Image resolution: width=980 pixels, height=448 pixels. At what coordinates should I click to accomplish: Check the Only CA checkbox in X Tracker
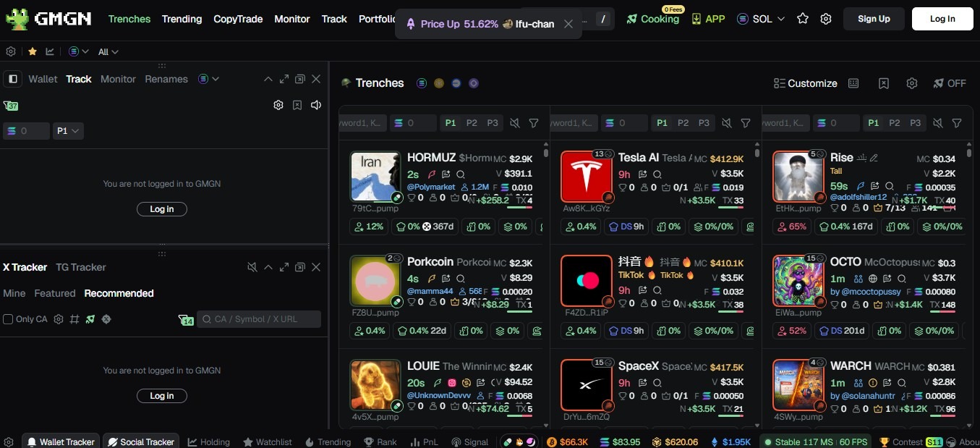(7, 318)
